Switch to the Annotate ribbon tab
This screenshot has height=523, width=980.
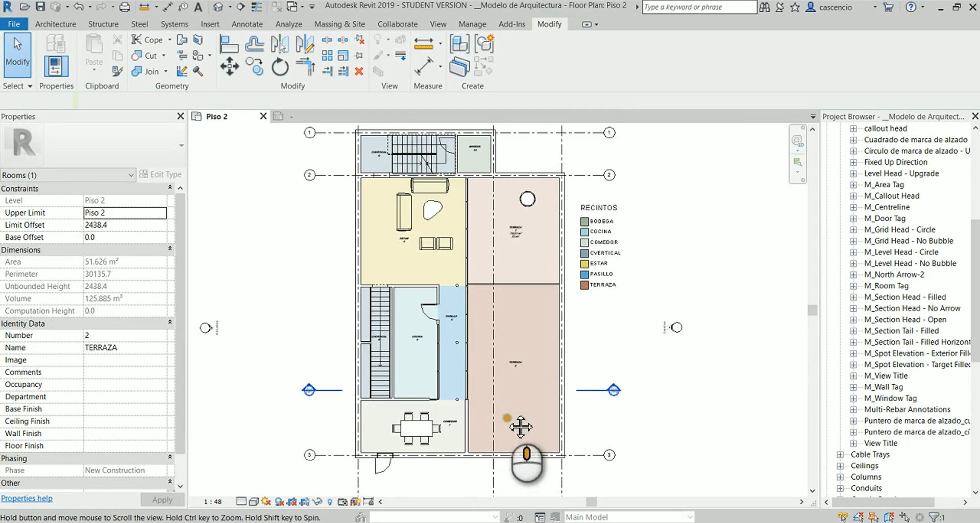click(x=247, y=24)
